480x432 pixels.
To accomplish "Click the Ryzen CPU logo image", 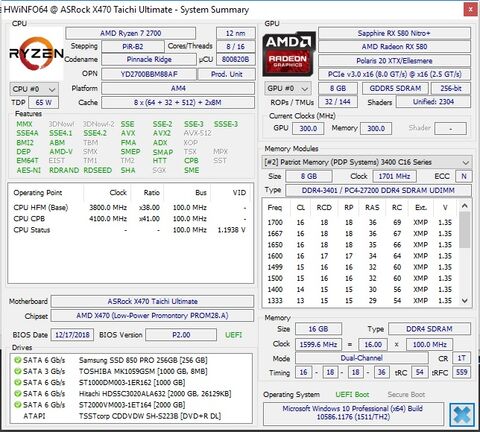I will coord(36,54).
